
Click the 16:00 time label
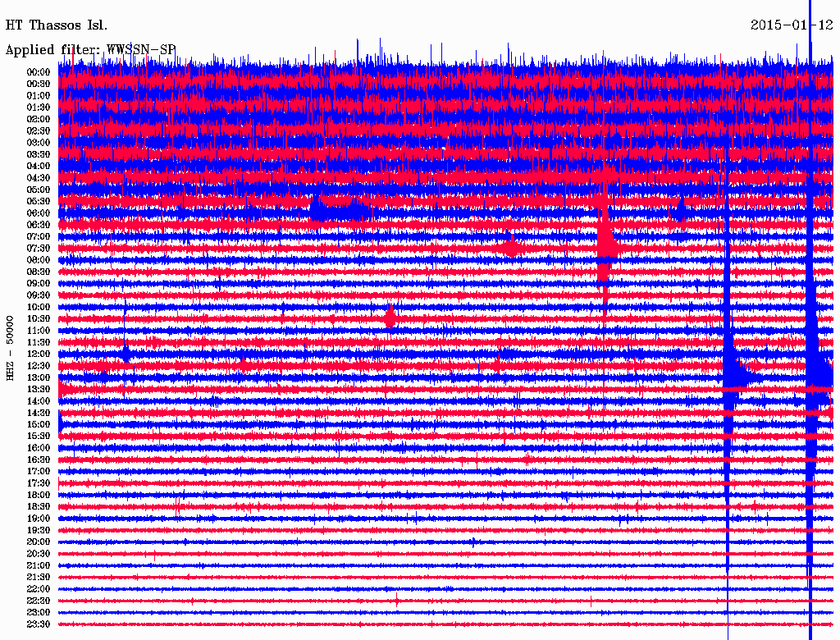pyautogui.click(x=39, y=448)
